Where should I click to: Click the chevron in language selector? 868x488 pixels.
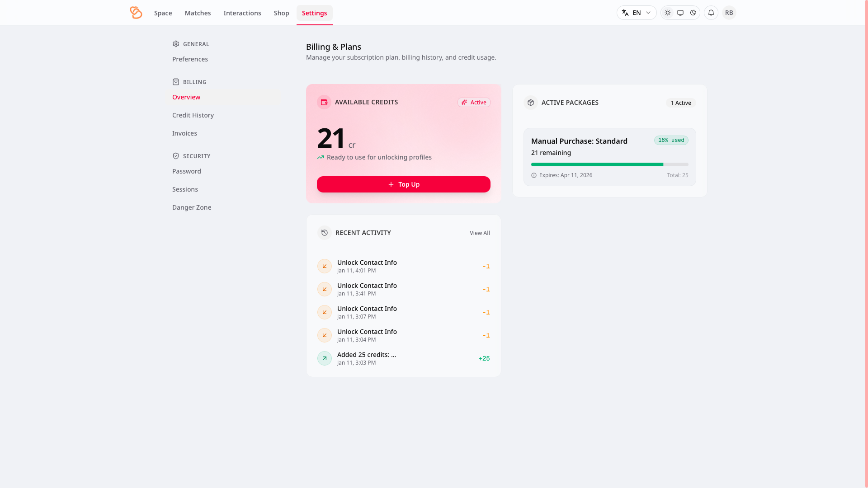pyautogui.click(x=648, y=13)
